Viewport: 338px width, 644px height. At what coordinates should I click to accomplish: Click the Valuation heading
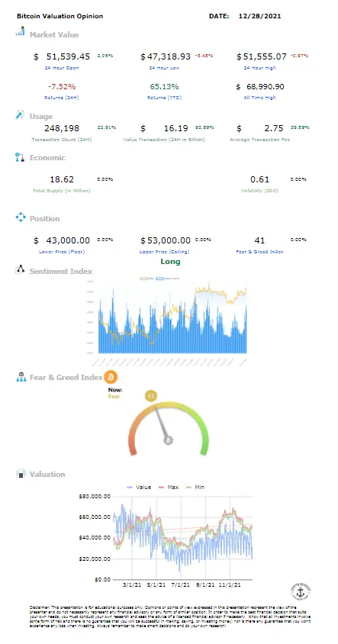click(x=47, y=475)
